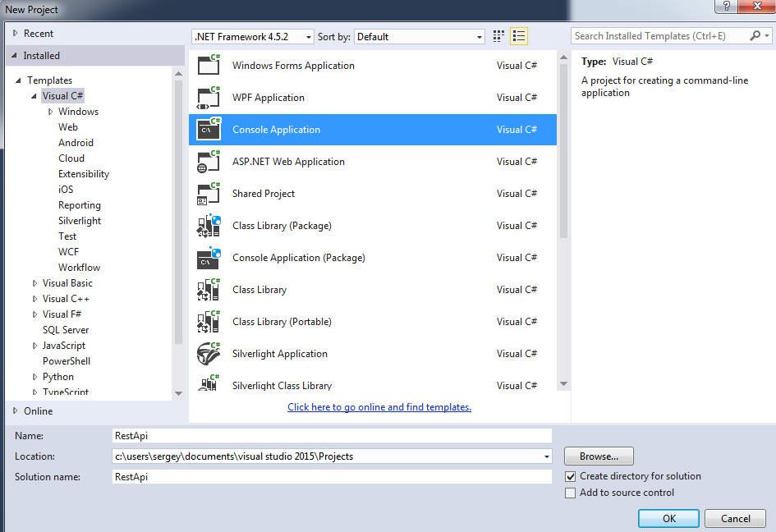Toggle Create directory for solution checkbox
The width and height of the screenshot is (776, 532).
(571, 476)
